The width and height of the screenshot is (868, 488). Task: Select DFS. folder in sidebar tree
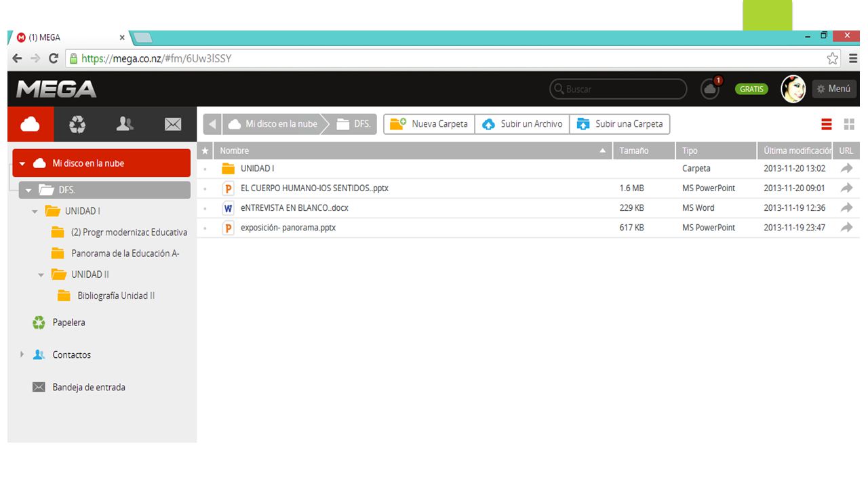tap(105, 190)
